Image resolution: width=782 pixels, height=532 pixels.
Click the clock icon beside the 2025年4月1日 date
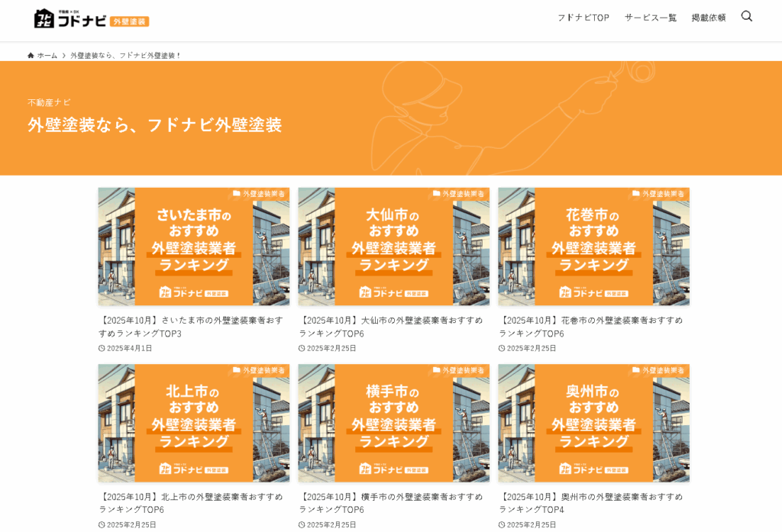pyautogui.click(x=101, y=347)
